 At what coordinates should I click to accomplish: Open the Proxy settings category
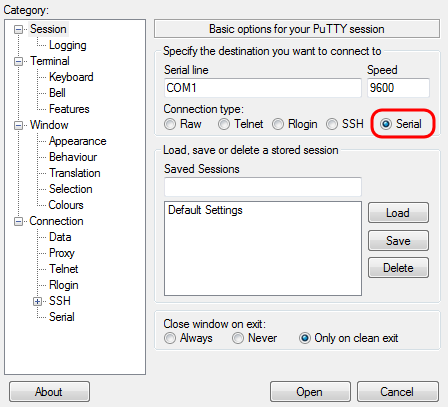62,253
